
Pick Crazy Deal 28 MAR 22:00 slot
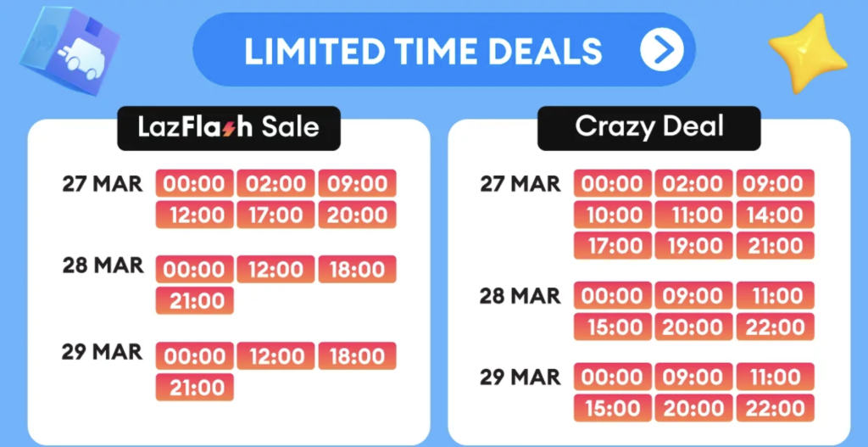tap(775, 327)
